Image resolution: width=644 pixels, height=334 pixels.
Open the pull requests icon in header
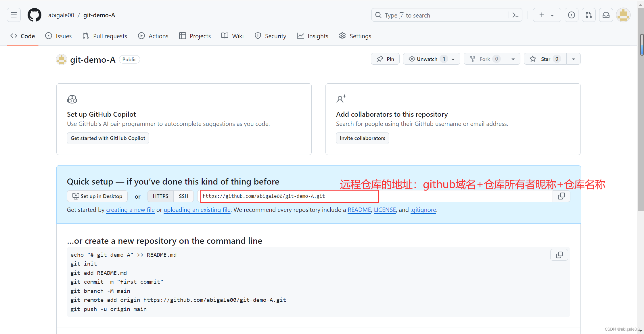point(589,15)
